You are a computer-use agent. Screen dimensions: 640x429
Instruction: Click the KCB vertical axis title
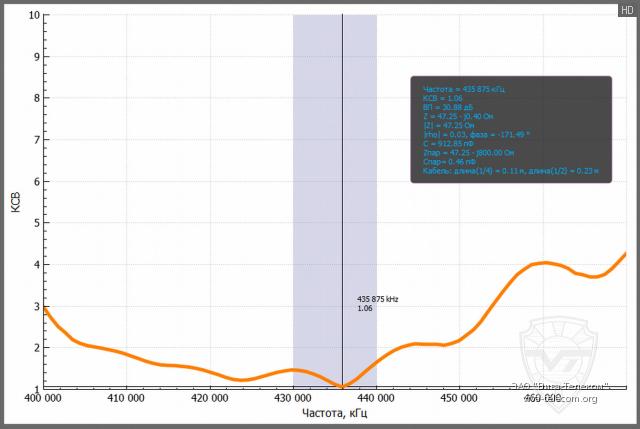pyautogui.click(x=12, y=198)
